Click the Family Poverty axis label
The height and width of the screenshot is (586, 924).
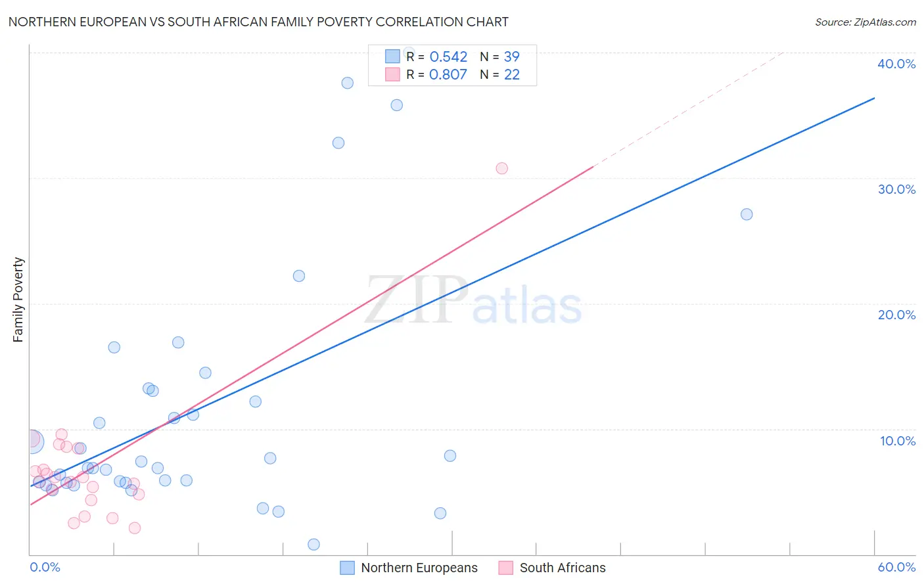click(18, 300)
